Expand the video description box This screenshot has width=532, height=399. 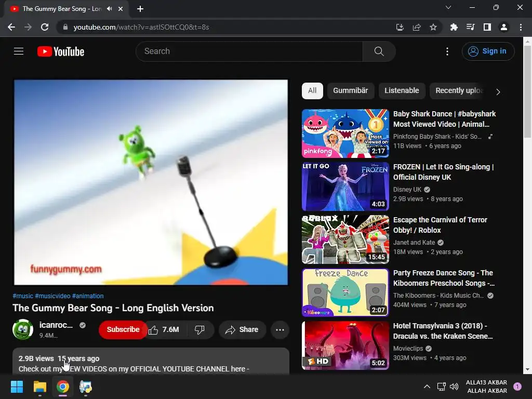pos(151,362)
